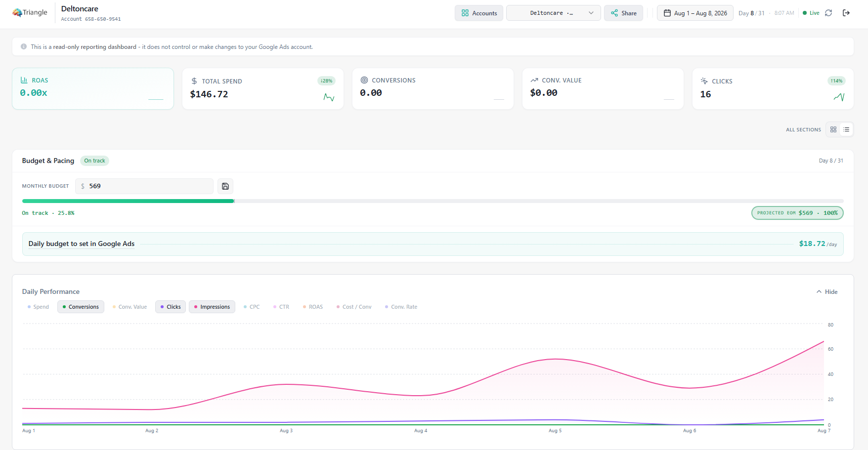Open the Accounts view

tap(479, 13)
